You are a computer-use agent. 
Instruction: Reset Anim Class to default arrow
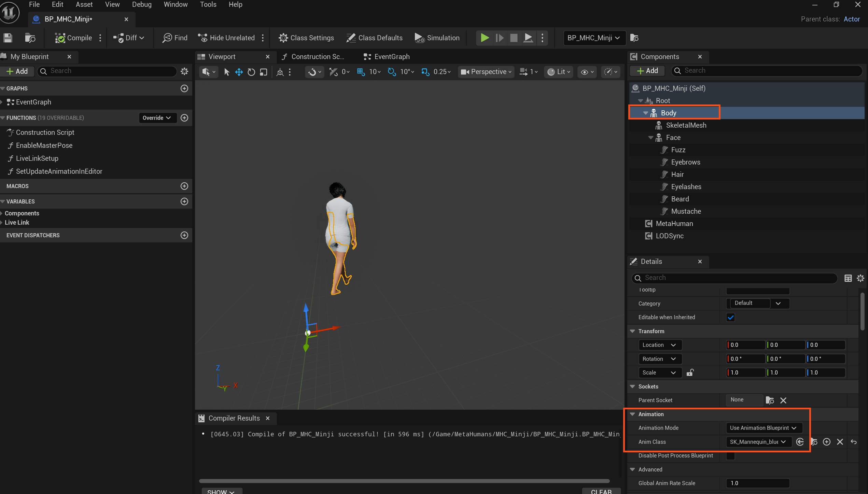[854, 442]
